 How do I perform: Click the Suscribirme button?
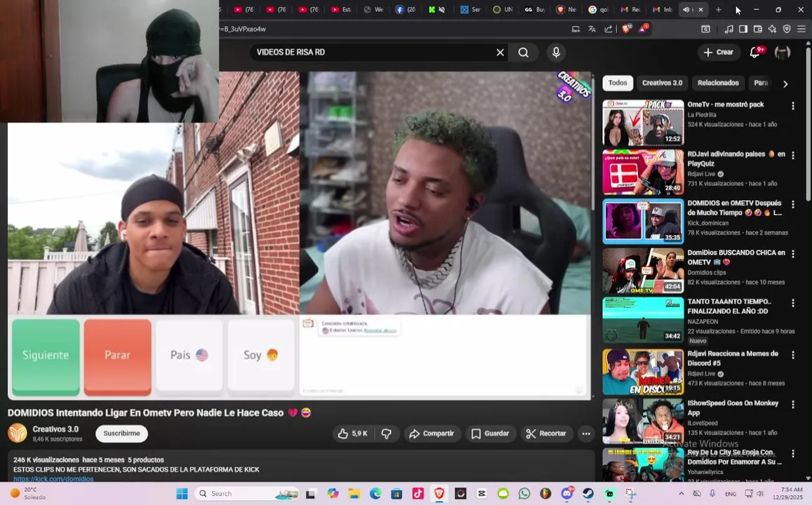click(x=121, y=433)
